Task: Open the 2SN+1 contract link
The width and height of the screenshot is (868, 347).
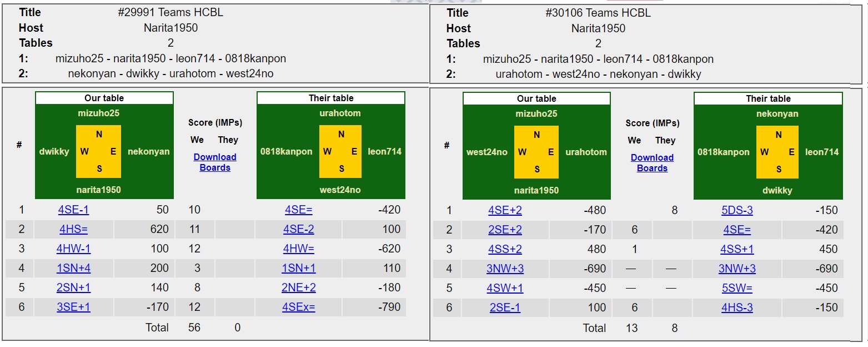Action: tap(73, 288)
